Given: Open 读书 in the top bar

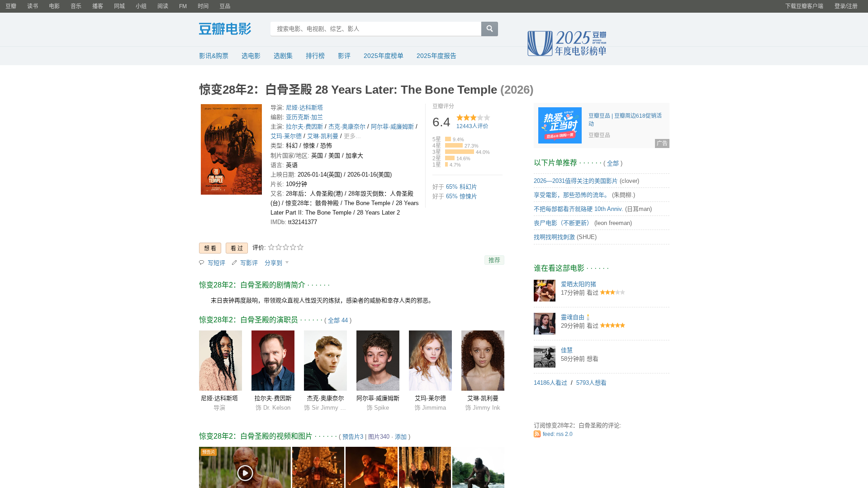Looking at the screenshot, I should (x=33, y=6).
